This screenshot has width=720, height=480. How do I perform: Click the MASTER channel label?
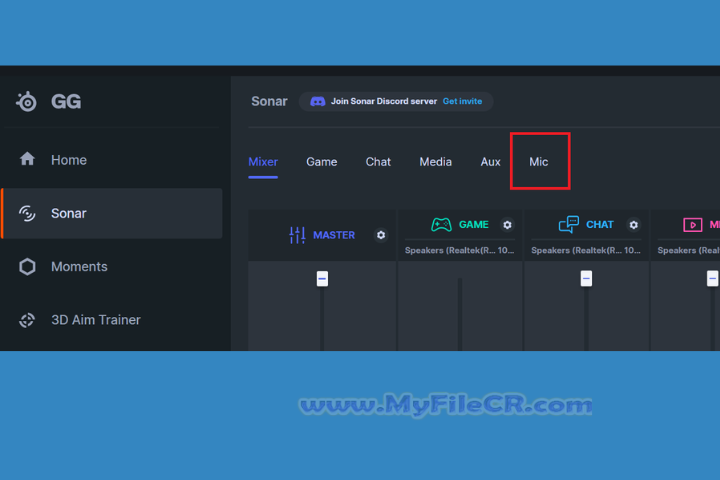334,235
